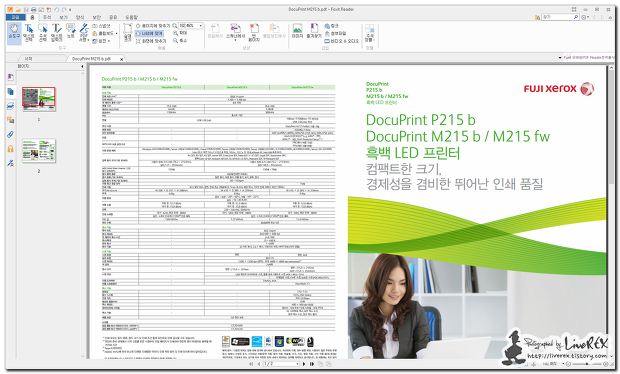Screen dimensions: 620x374
Task: Open the File ribbon tab
Action: point(15,17)
